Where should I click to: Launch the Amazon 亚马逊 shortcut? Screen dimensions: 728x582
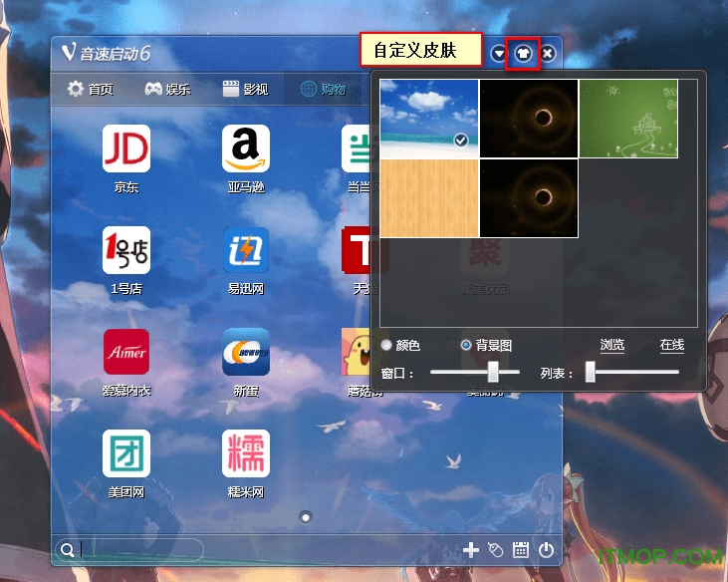[x=246, y=148]
